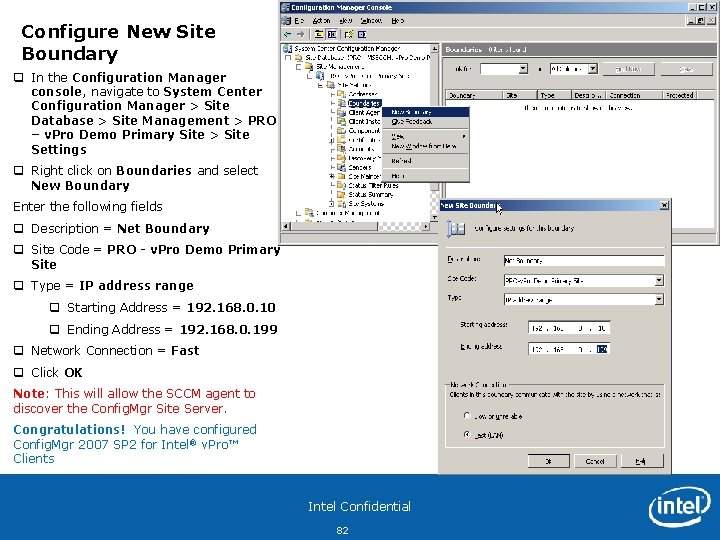Click the Site Database folder icon
The width and height of the screenshot is (720, 540).
[298, 58]
